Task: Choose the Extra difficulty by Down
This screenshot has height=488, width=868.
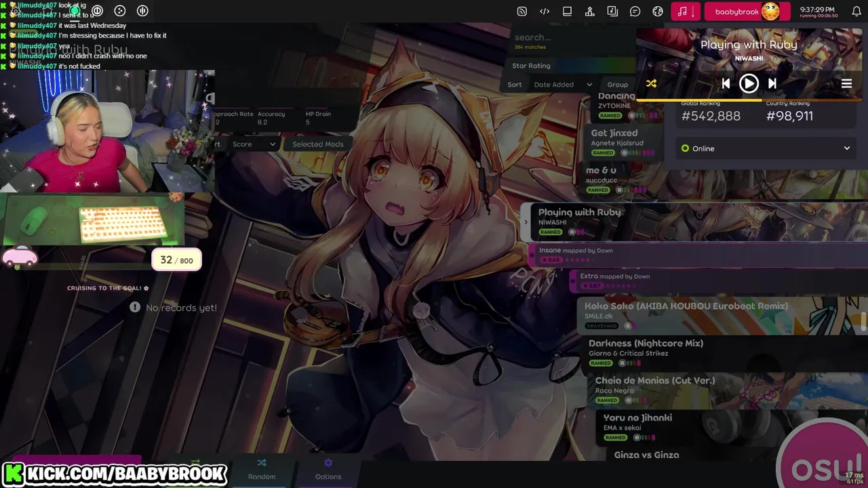Action: pos(719,281)
